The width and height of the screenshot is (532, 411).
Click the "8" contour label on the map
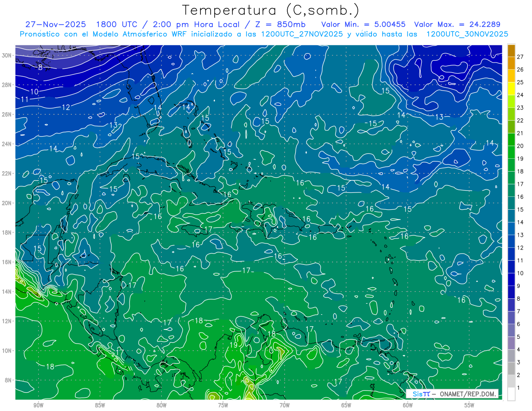click(40, 67)
